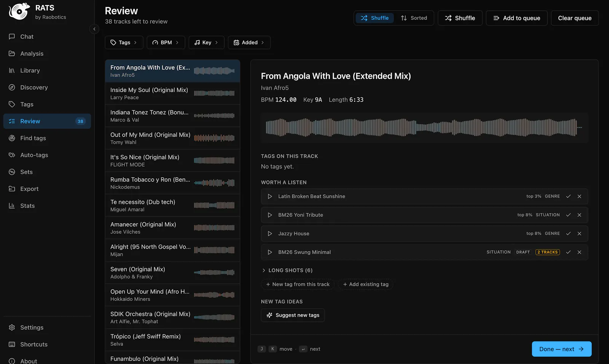Click the sparkle Suggest new tags button

tap(293, 315)
